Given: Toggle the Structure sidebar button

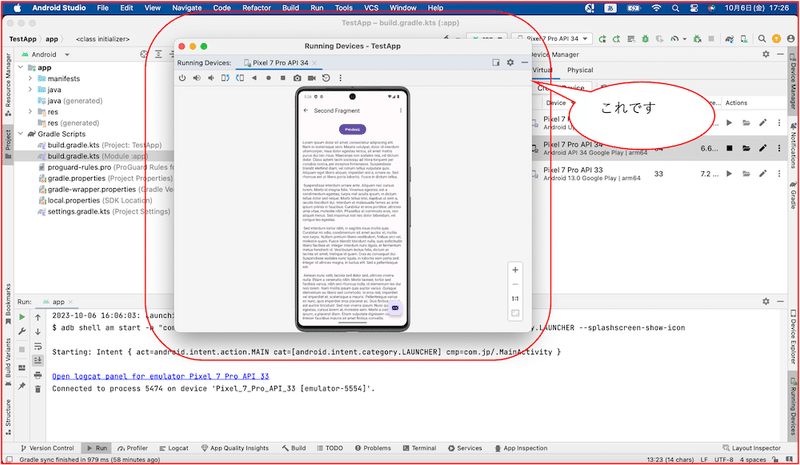Looking at the screenshot, I should (8, 417).
